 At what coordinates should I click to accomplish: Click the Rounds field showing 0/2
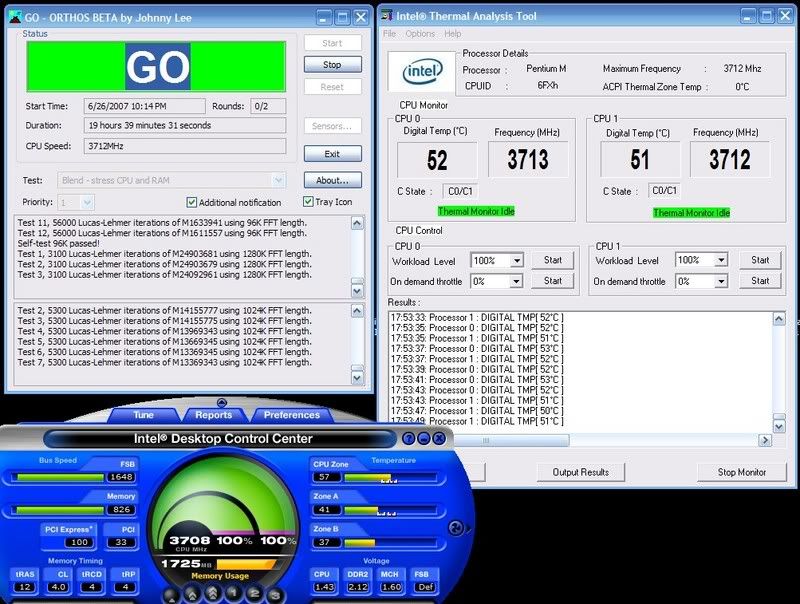click(268, 107)
